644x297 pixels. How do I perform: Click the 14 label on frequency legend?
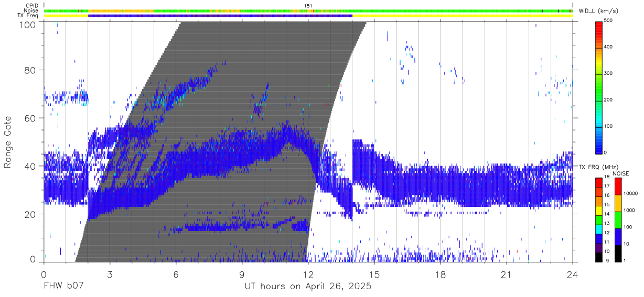[x=606, y=215]
